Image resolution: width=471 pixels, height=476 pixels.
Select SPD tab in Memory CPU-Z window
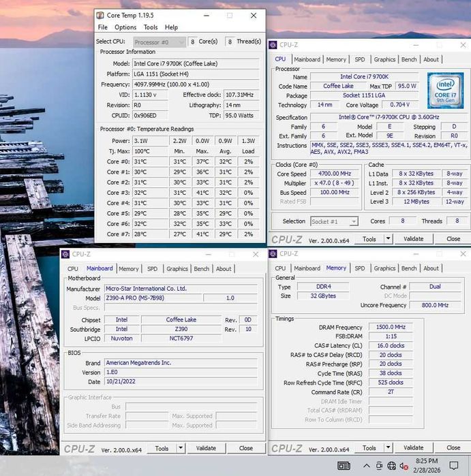click(359, 268)
